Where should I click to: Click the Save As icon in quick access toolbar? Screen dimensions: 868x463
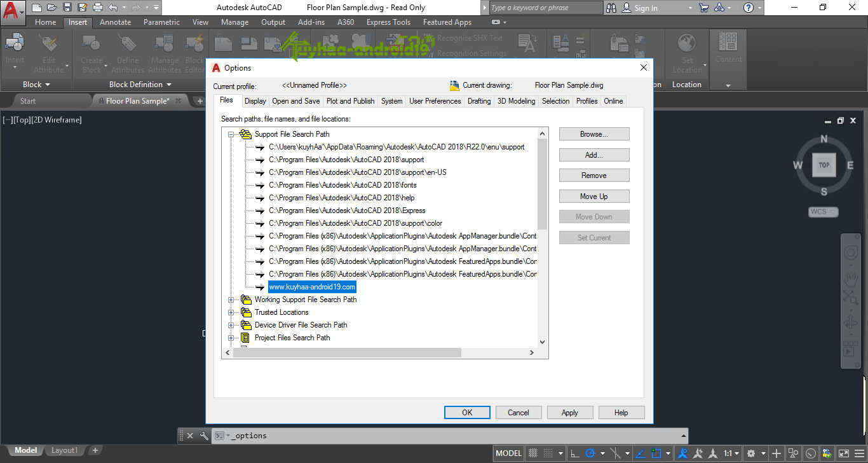pyautogui.click(x=83, y=8)
